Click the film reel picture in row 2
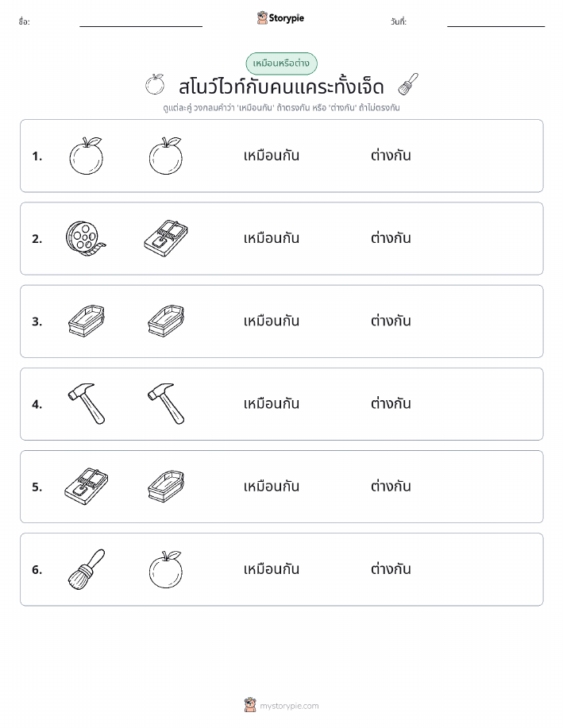 [86, 239]
